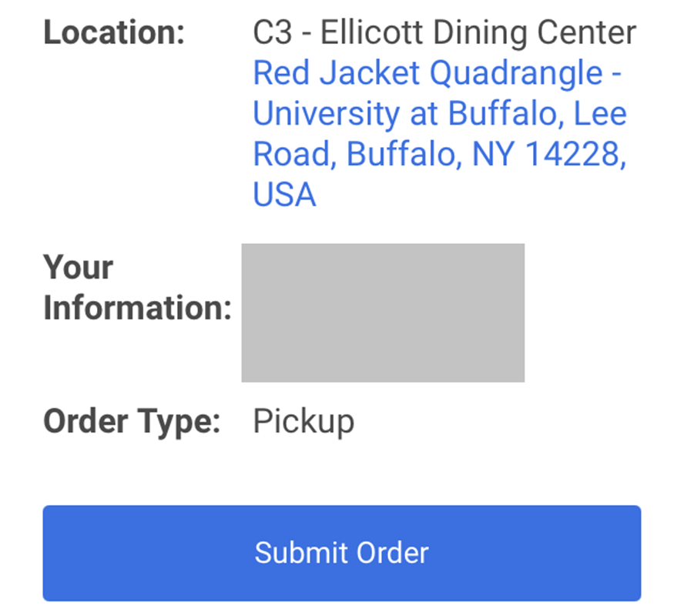This screenshot has height=616, width=684.
Task: Click the NY 14228 zip code text
Action: tap(545, 154)
